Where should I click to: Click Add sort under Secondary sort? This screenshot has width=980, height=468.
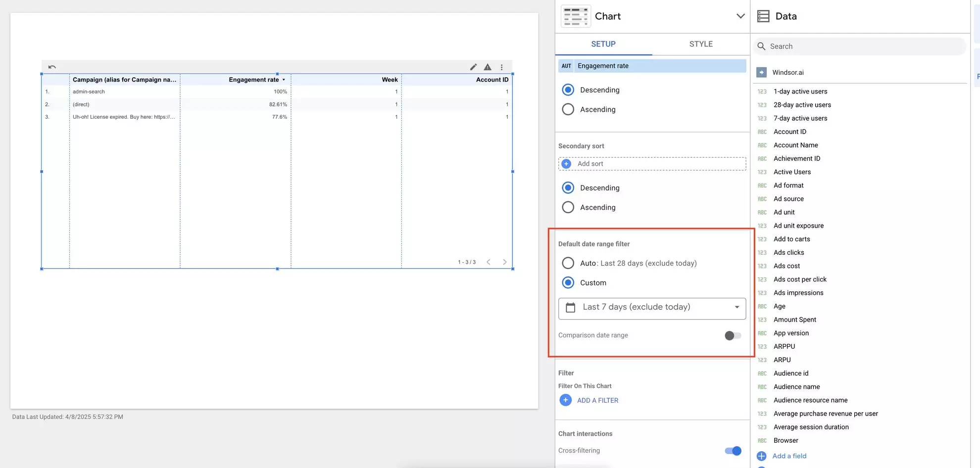[x=652, y=164]
